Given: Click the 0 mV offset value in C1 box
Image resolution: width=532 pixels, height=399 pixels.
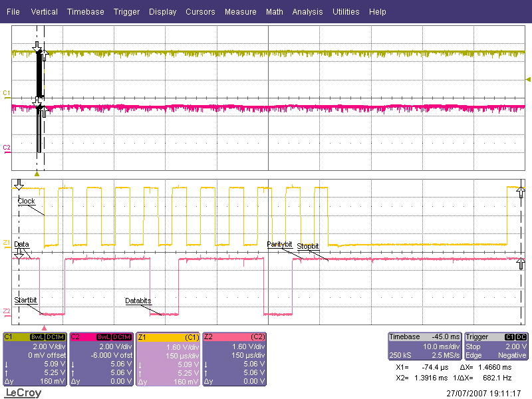Looking at the screenshot, I should point(47,355).
